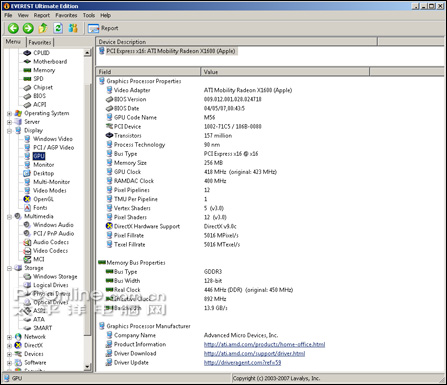Expand the Devices node
447x385 pixels.
9,354
